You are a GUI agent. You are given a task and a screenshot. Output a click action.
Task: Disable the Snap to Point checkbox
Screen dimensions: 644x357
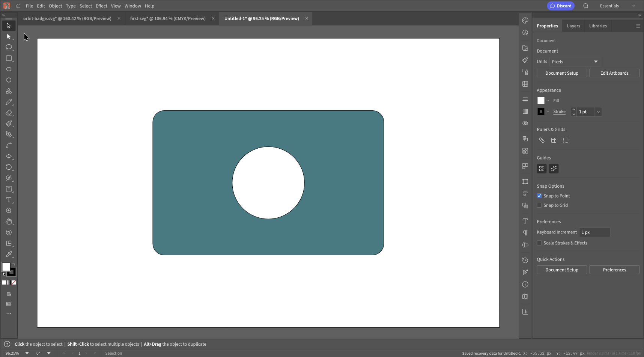[x=539, y=196]
